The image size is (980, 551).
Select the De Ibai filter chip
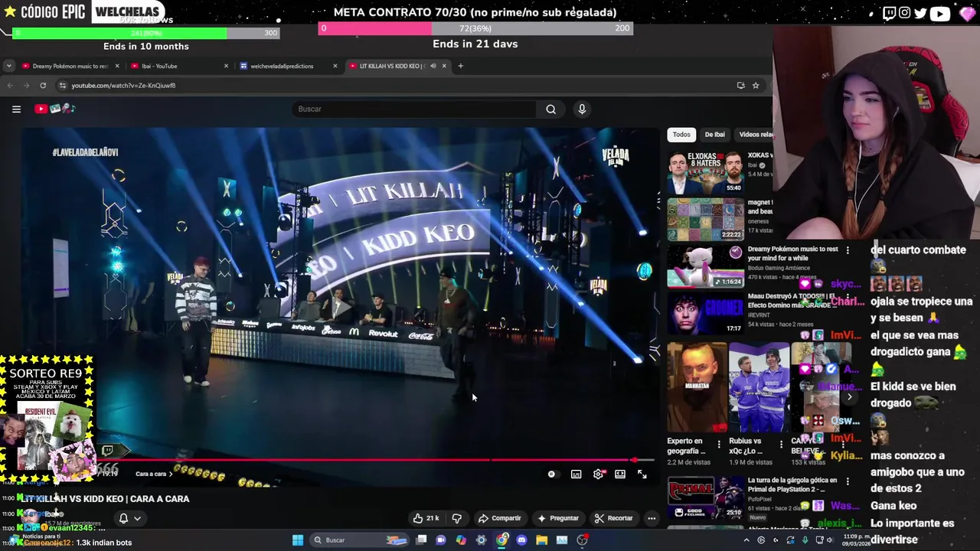pyautogui.click(x=714, y=135)
